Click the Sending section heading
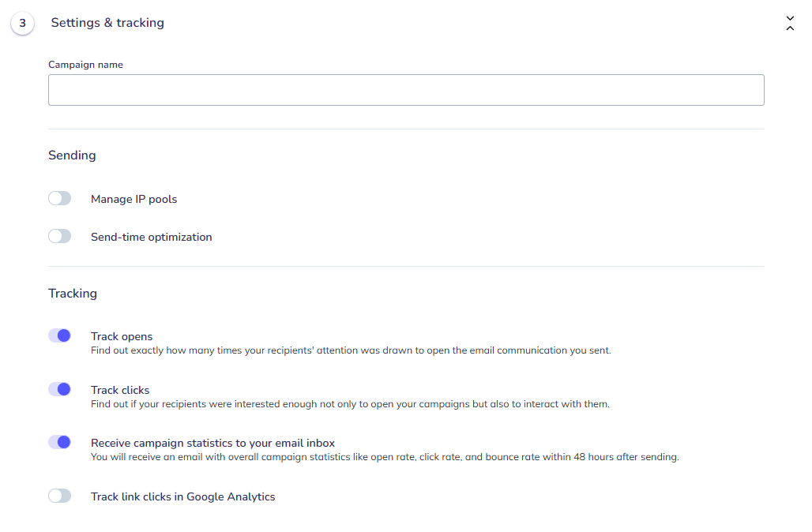Viewport: 812px width, 532px height. (x=72, y=155)
